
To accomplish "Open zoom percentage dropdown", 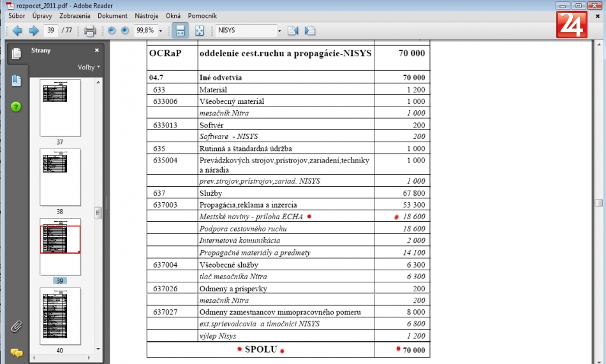I will pos(161,31).
